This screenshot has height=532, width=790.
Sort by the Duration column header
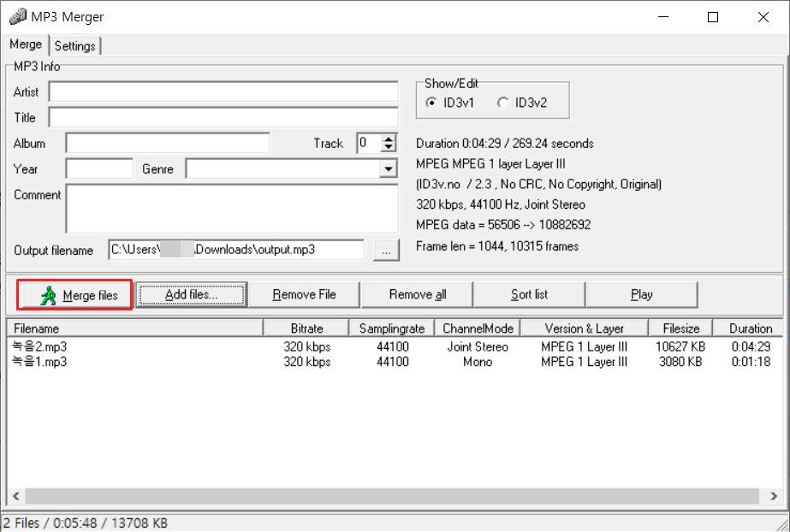750,328
